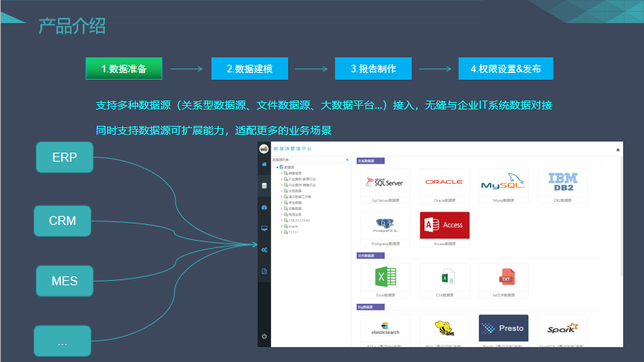Click the 数据源列表 panel header
644x362 pixels.
[281, 160]
